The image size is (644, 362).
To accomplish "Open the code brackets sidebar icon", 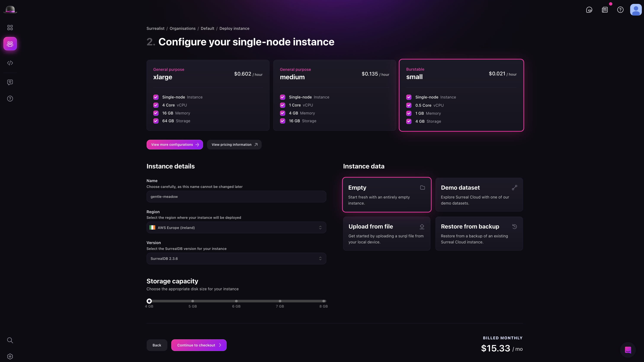I will [10, 63].
